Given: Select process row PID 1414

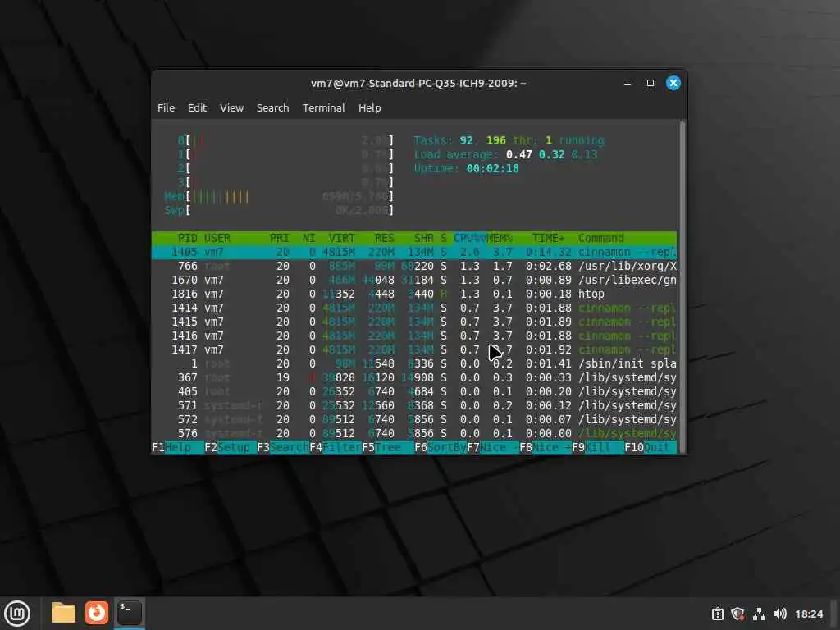Looking at the screenshot, I should pyautogui.click(x=414, y=308).
